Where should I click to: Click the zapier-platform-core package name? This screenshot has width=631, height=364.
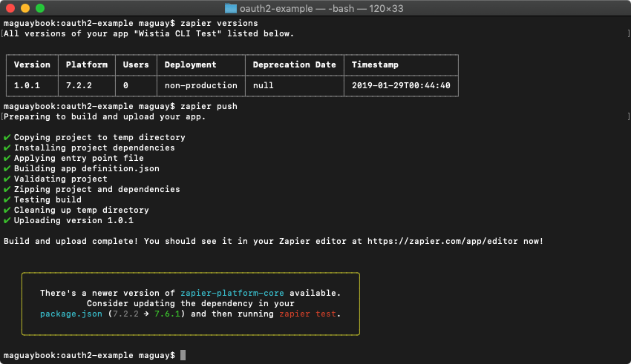(x=232, y=293)
